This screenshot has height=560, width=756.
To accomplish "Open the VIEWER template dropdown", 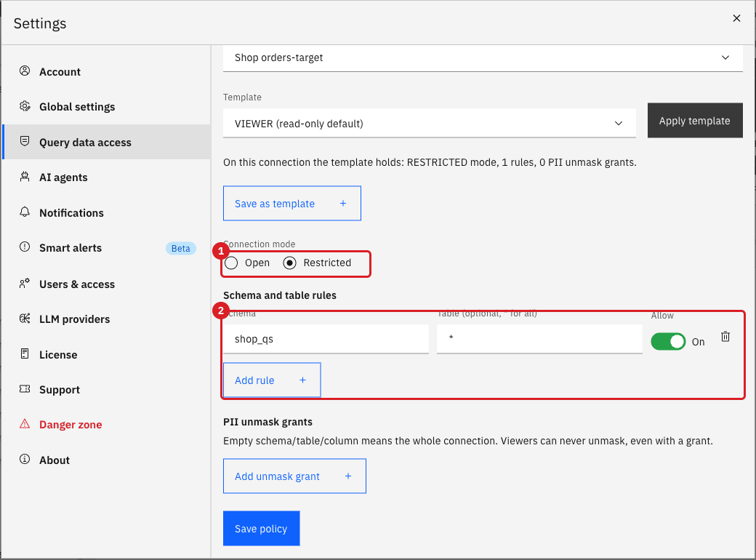I will click(429, 124).
